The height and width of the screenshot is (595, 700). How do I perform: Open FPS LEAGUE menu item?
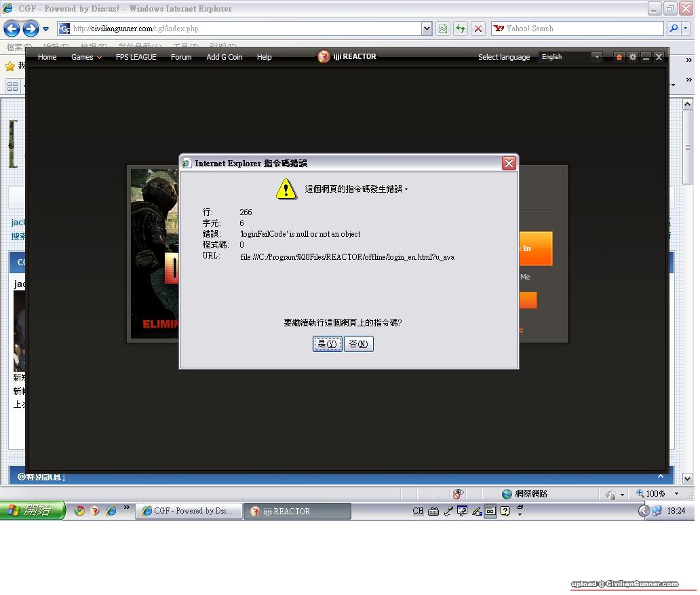pos(136,57)
